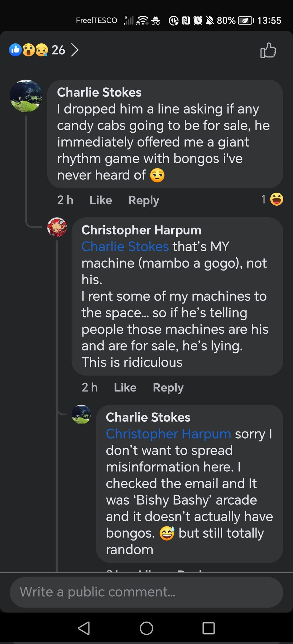Viewport: 293px width, 644px height.
Task: Tap the Christopher Harpum author name heading
Action: pyautogui.click(x=141, y=230)
